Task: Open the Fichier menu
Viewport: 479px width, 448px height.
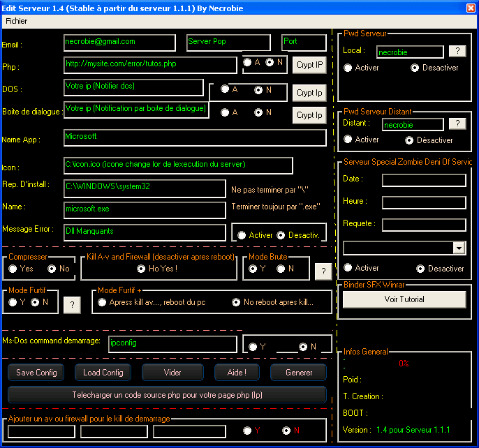Action: [17, 21]
